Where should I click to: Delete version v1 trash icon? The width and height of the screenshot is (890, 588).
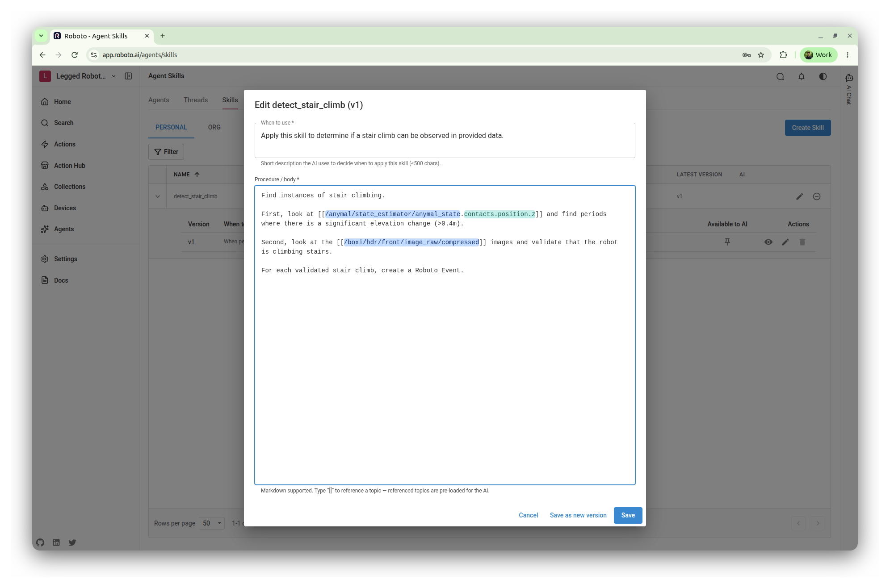click(802, 242)
